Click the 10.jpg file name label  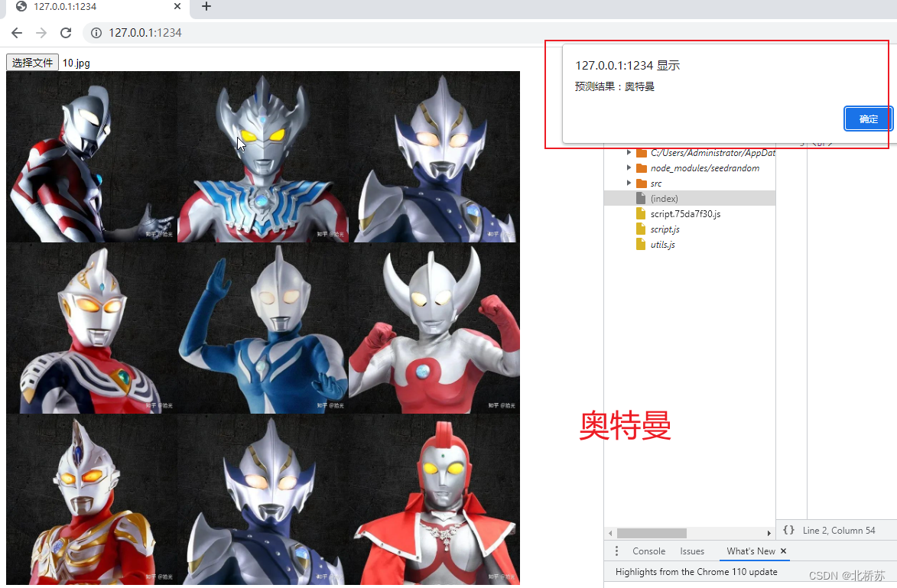pos(76,63)
